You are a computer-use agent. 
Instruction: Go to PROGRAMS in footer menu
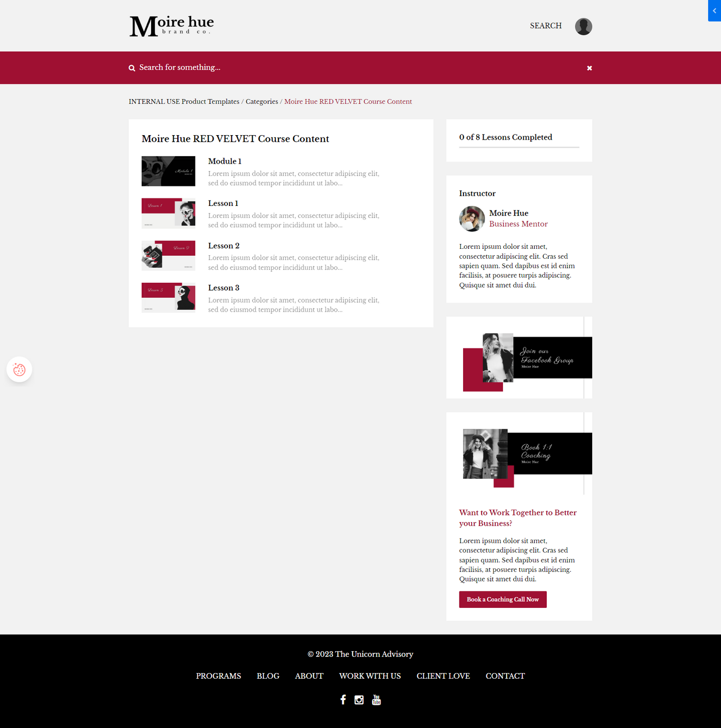[218, 676]
